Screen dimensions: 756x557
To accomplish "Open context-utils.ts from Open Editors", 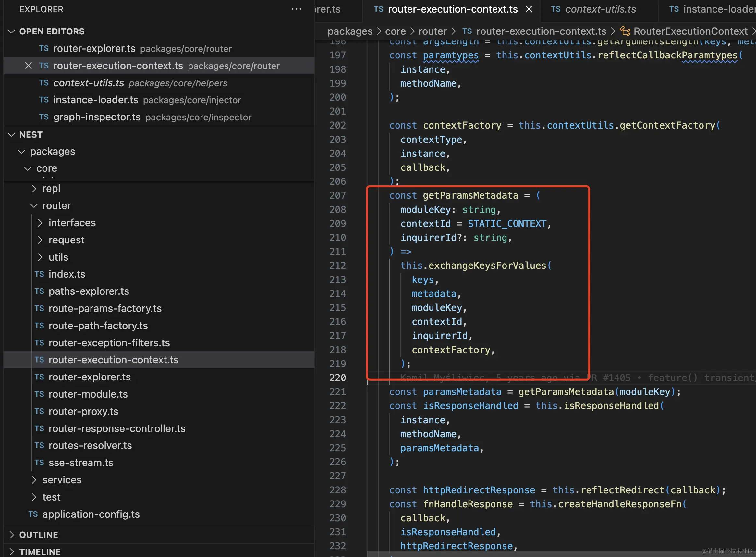I will click(x=159, y=83).
